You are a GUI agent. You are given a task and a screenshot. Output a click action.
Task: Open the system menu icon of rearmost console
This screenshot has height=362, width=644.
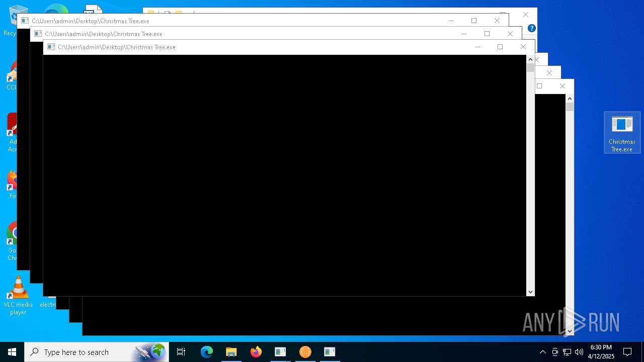point(25,21)
